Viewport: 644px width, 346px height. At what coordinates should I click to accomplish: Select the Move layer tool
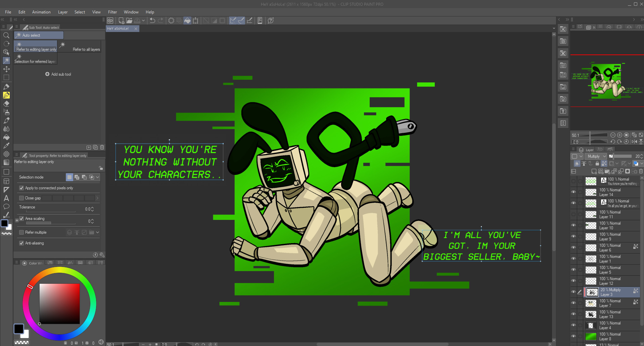[6, 69]
